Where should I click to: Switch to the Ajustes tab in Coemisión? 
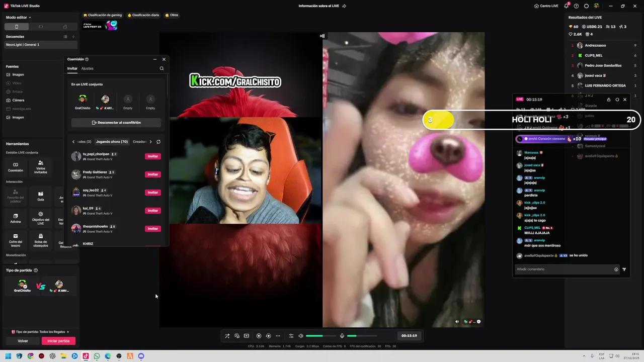click(87, 68)
